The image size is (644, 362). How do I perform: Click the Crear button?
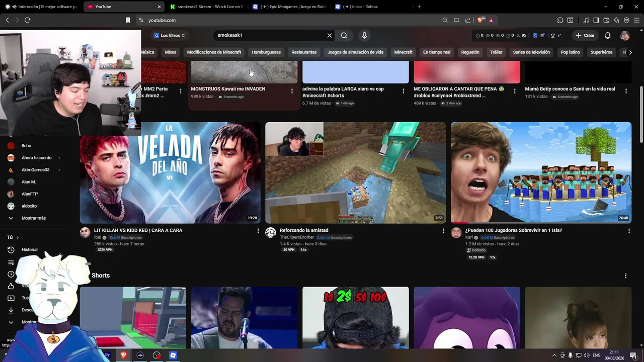pos(585,36)
